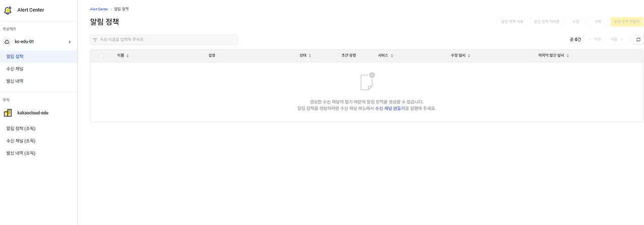
Task: Sort by 이름 column arrows
Action: coord(127,56)
